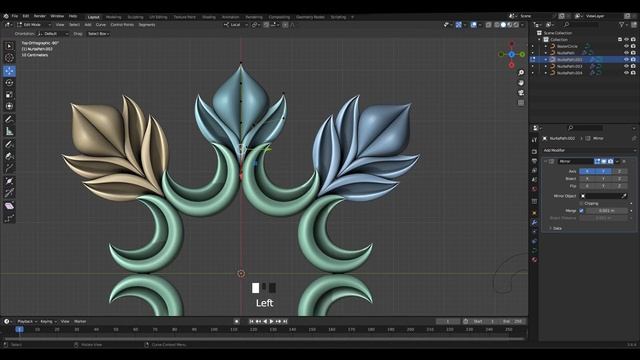Viewport: 640px width, 360px height.
Task: Click the viewport pan hand icon
Action: coord(521,83)
